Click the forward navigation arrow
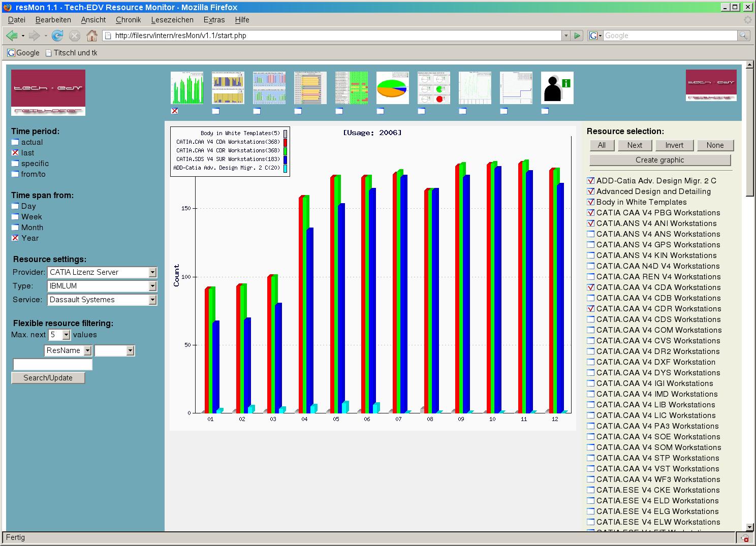The image size is (756, 546). (34, 36)
